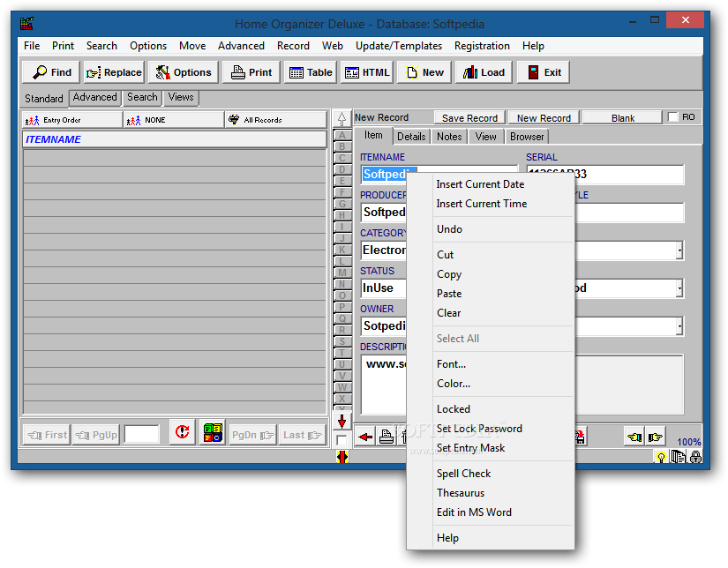Click the Last navigation button
This screenshot has width=728, height=568.
coord(302,436)
